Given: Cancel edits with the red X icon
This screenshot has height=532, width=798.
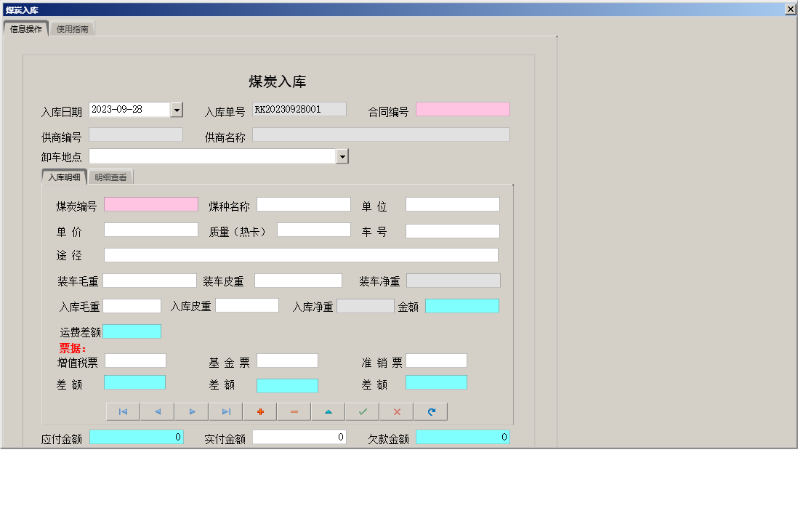Looking at the screenshot, I should coord(396,411).
